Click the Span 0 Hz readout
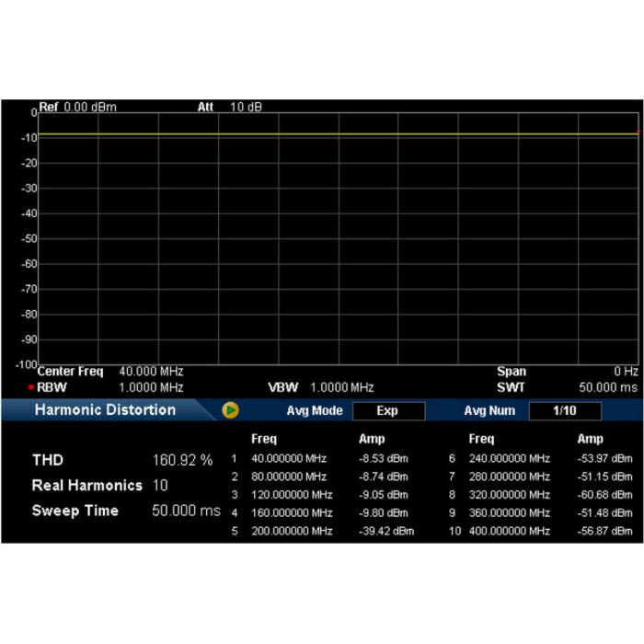The height and width of the screenshot is (644, 644). click(626, 372)
